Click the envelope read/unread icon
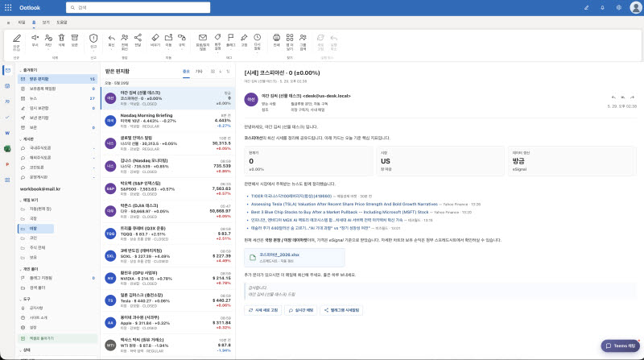The height and width of the screenshot is (360, 644). click(203, 37)
